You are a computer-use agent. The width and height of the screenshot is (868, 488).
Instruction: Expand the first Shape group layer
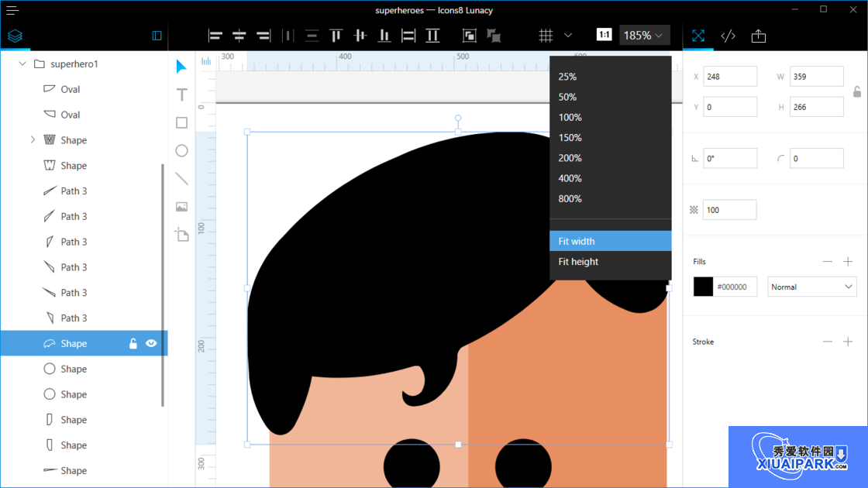[32, 140]
